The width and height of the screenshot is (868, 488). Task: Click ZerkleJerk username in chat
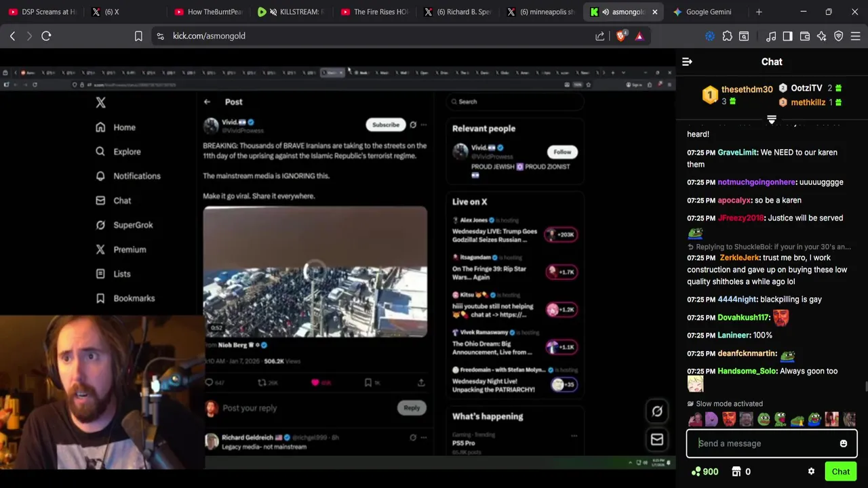739,258
